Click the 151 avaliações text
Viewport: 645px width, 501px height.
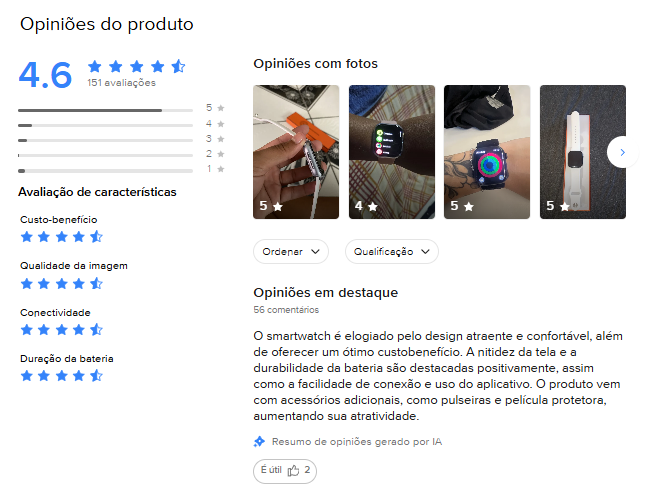pos(121,83)
